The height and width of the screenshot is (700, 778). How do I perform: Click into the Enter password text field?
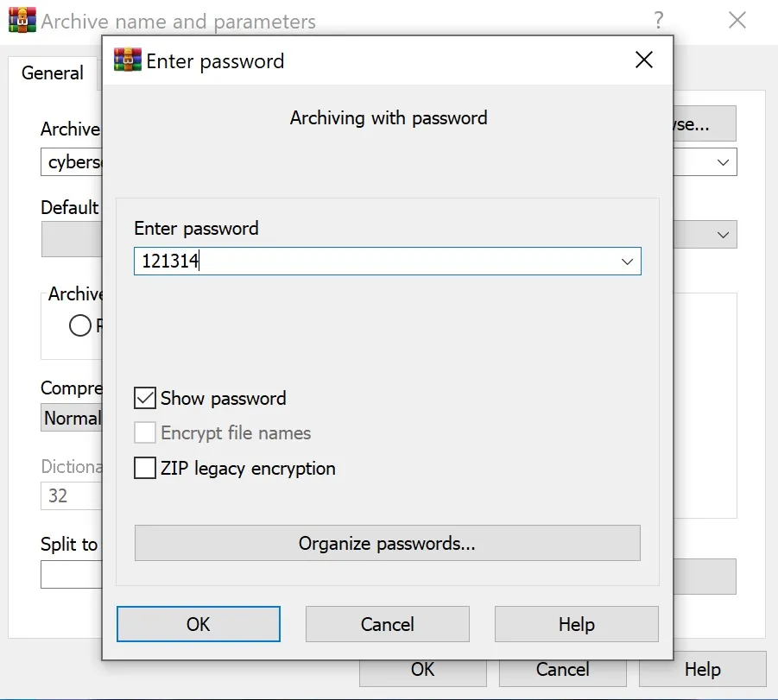[377, 261]
